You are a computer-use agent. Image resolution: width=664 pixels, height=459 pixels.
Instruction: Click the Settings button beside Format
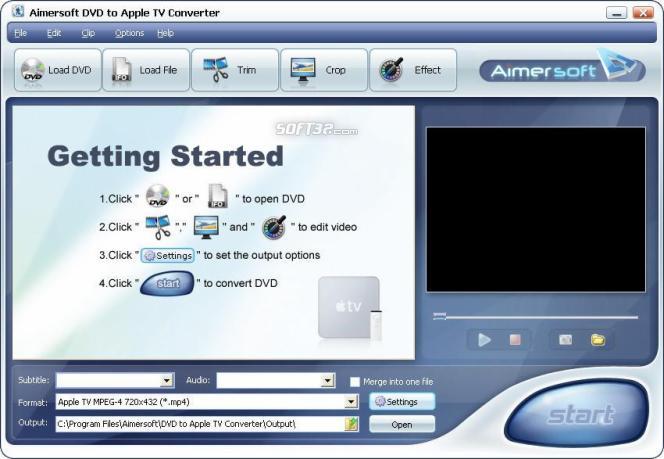point(402,401)
